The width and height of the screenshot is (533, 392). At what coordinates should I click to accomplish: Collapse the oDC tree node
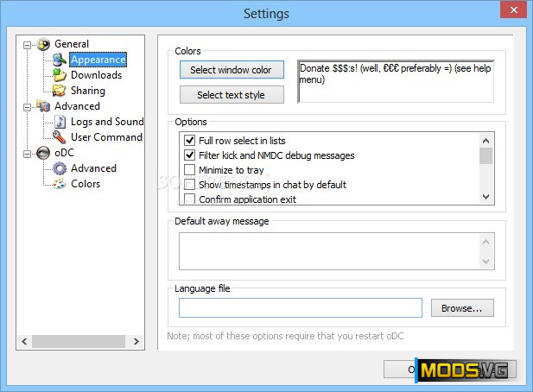click(x=29, y=153)
